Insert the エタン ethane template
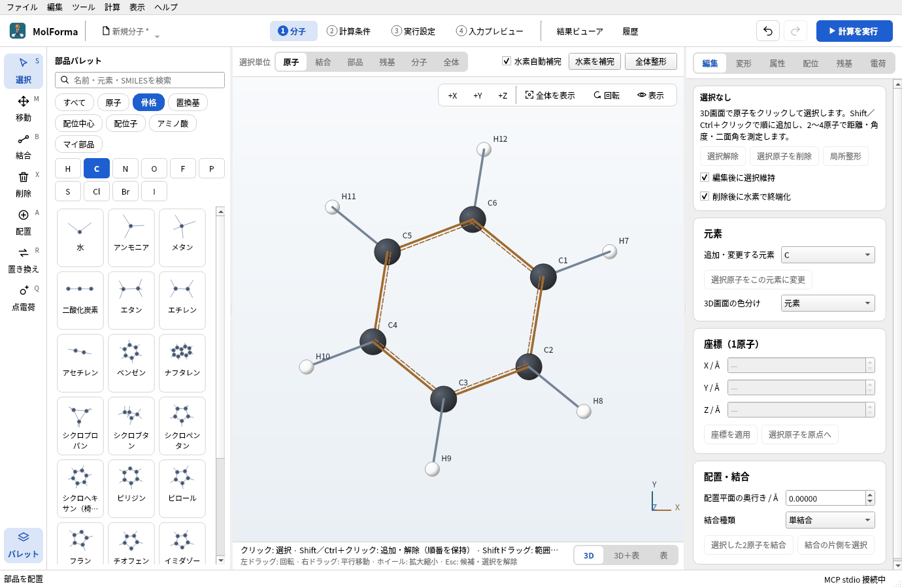This screenshot has width=902, height=588. (131, 301)
